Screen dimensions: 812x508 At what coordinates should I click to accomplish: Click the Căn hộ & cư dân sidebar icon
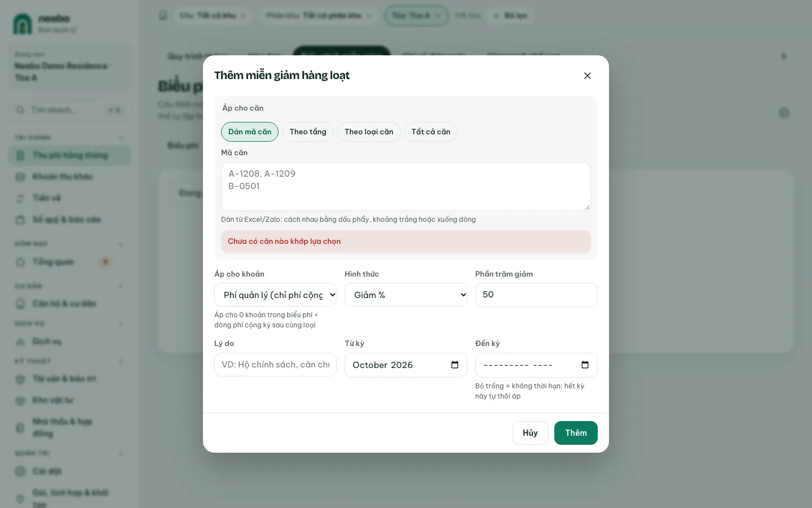pyautogui.click(x=21, y=304)
